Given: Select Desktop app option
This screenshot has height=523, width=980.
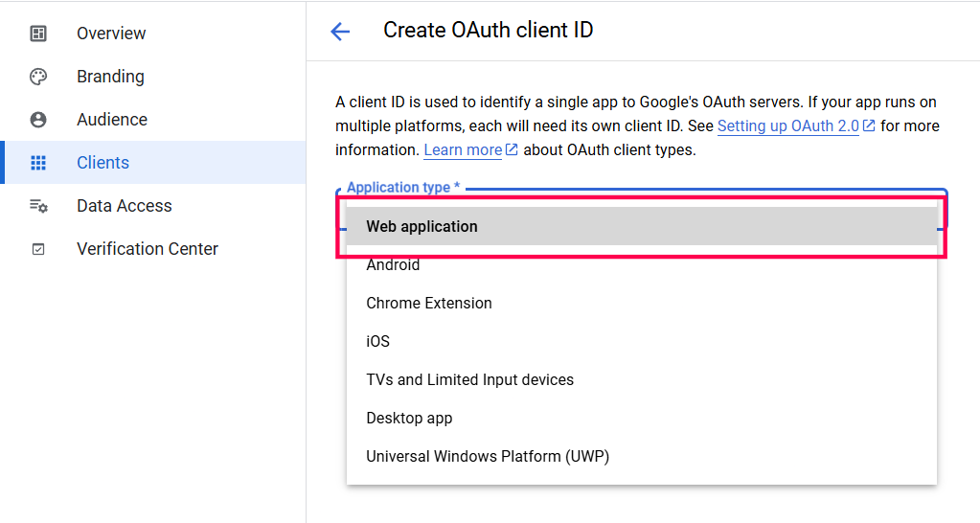Looking at the screenshot, I should pyautogui.click(x=409, y=419).
